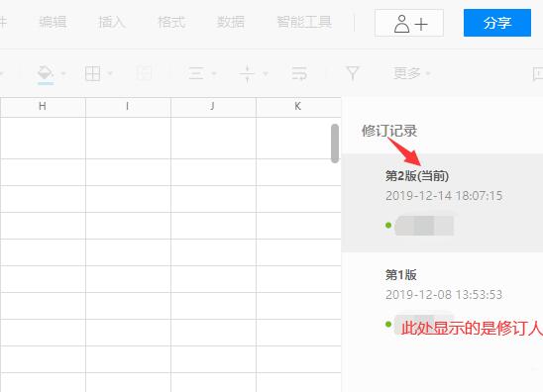This screenshot has height=392, width=543.
Task: Select revision 第1版
Action: pos(401,275)
